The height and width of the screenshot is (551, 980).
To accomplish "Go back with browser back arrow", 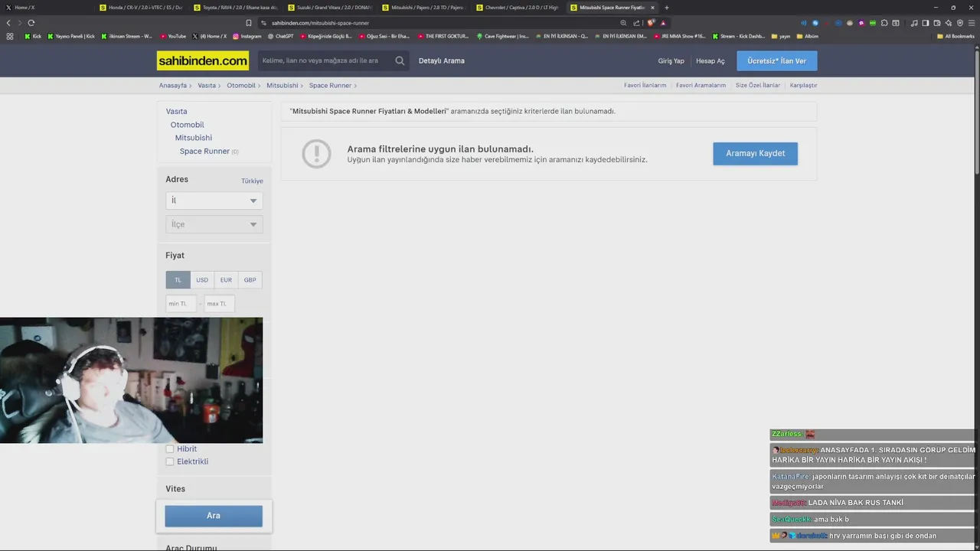I will point(8,23).
